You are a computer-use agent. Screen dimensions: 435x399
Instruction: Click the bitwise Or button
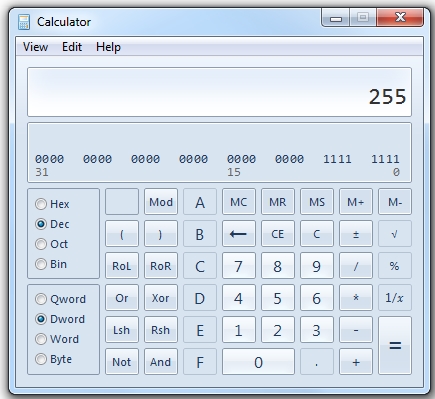[122, 298]
